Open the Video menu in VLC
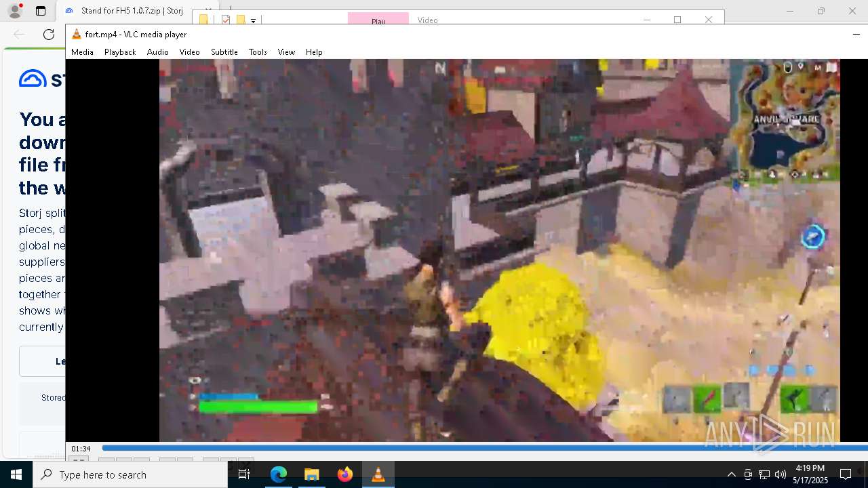 189,52
